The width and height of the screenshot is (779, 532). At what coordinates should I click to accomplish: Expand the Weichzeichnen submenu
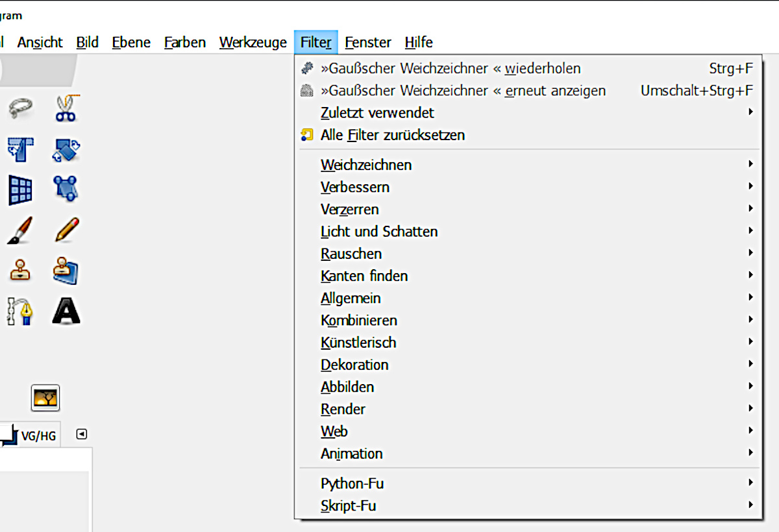(x=366, y=165)
